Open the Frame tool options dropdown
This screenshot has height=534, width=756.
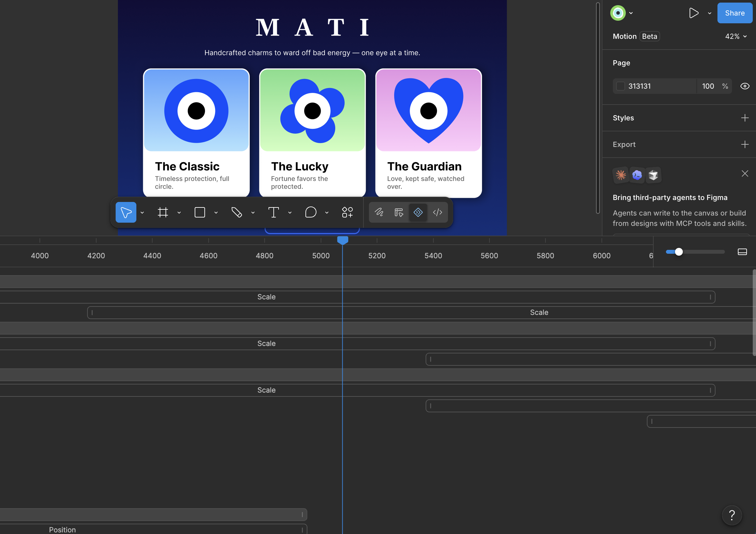(179, 213)
